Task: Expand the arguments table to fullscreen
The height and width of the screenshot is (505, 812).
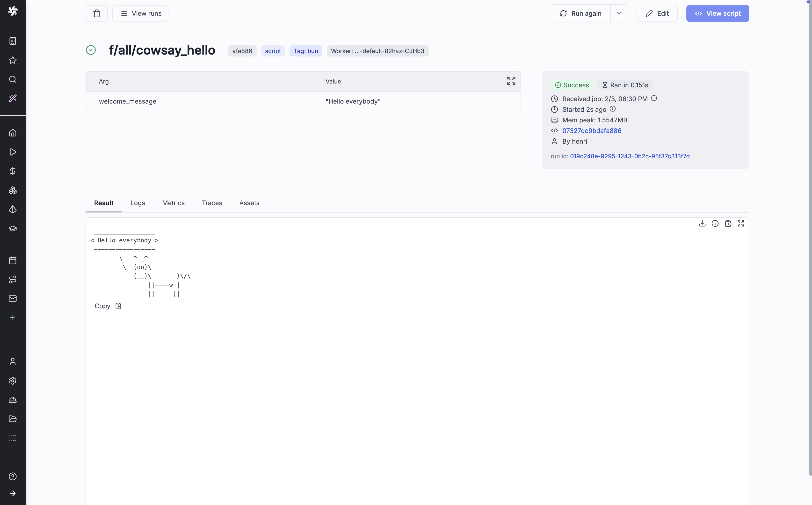Action: [511, 81]
